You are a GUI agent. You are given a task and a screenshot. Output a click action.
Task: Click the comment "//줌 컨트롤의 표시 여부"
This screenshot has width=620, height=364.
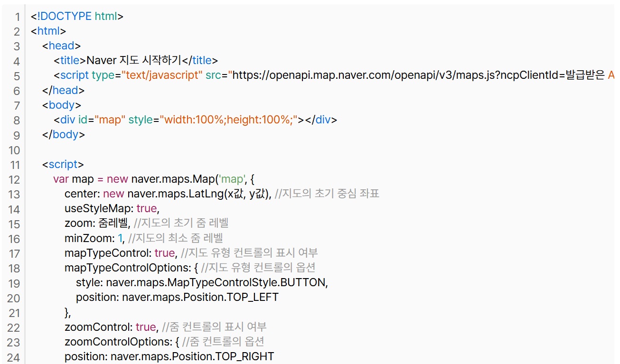[215, 327]
